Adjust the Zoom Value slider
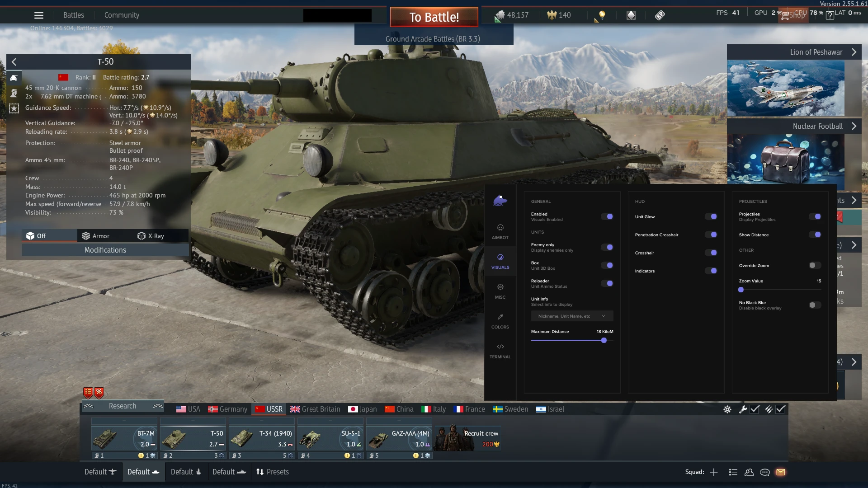 pyautogui.click(x=780, y=290)
